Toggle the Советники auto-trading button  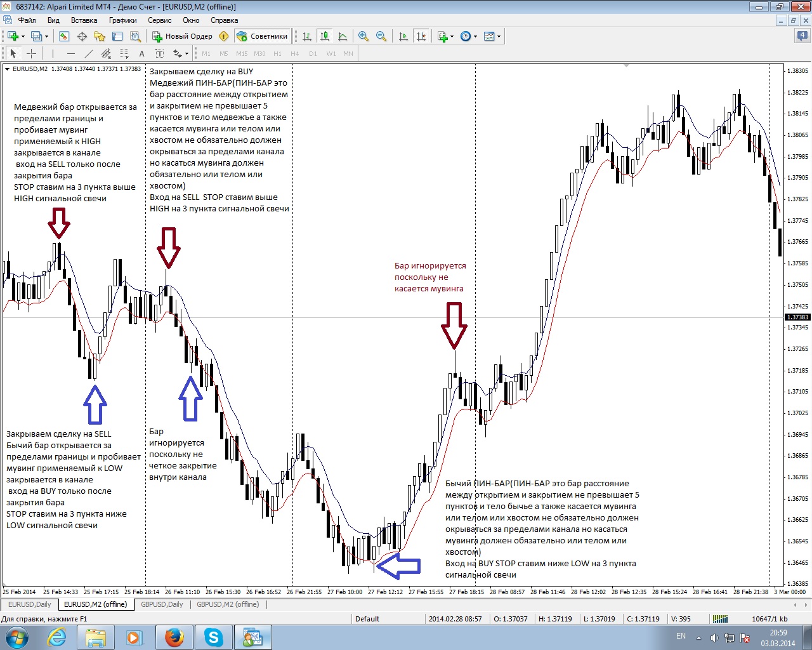pos(262,36)
